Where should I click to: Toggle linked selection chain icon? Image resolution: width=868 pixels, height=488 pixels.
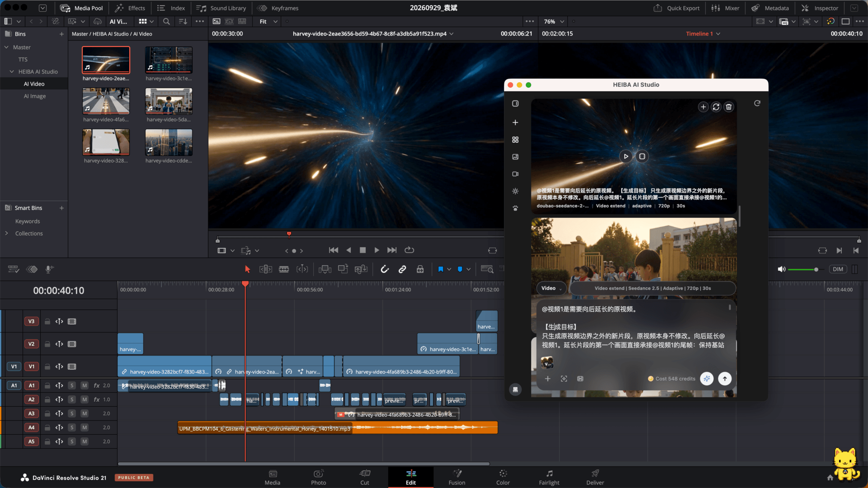[402, 269]
